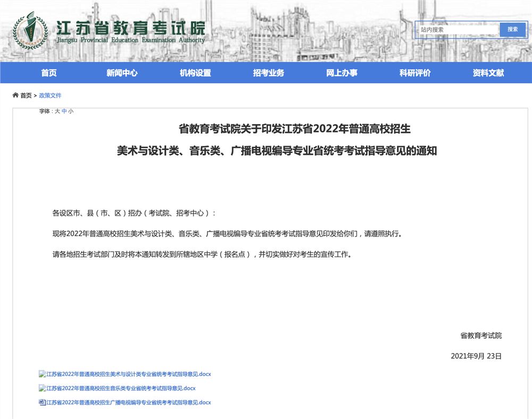Download 音乐类专业省统考考试指导意见.docx

[x=121, y=388]
